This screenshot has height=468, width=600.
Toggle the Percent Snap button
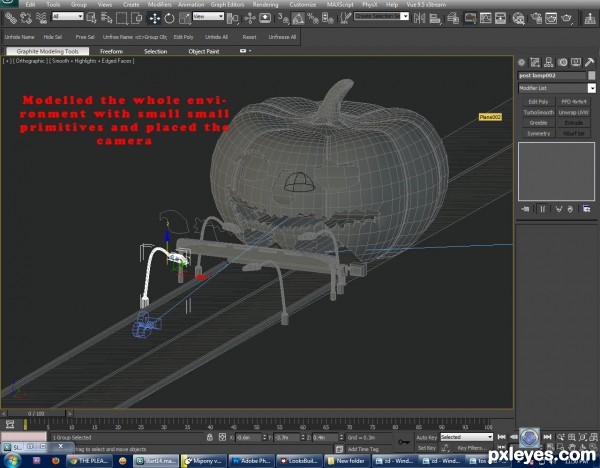click(x=313, y=18)
